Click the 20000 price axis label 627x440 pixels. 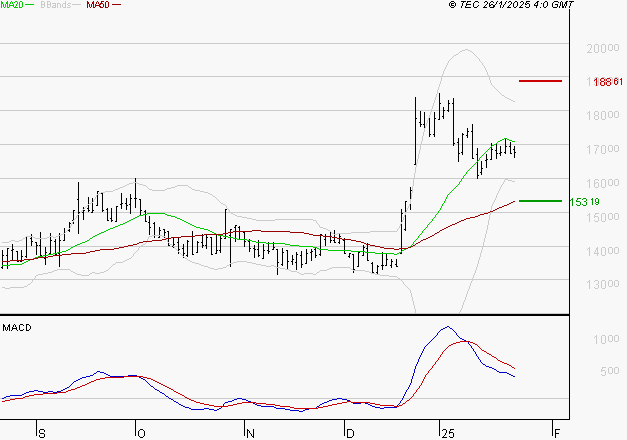coord(603,48)
